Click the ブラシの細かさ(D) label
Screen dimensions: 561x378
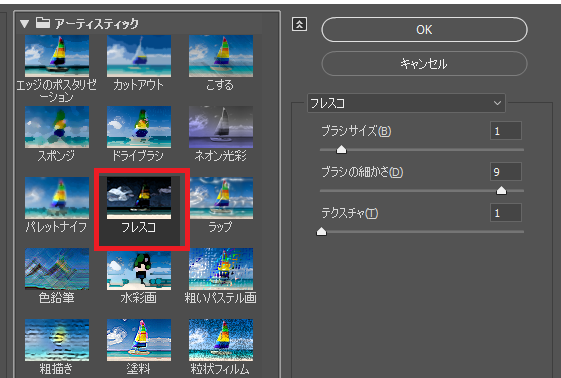tap(362, 172)
